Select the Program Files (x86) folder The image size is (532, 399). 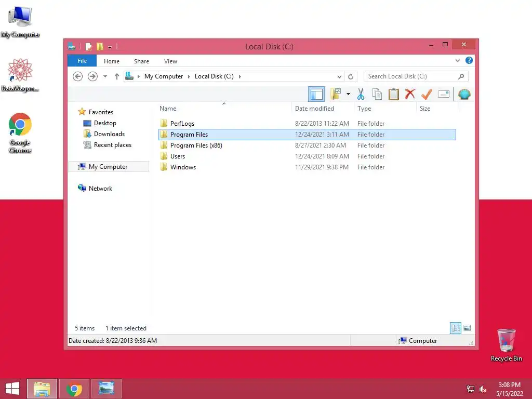pos(196,145)
